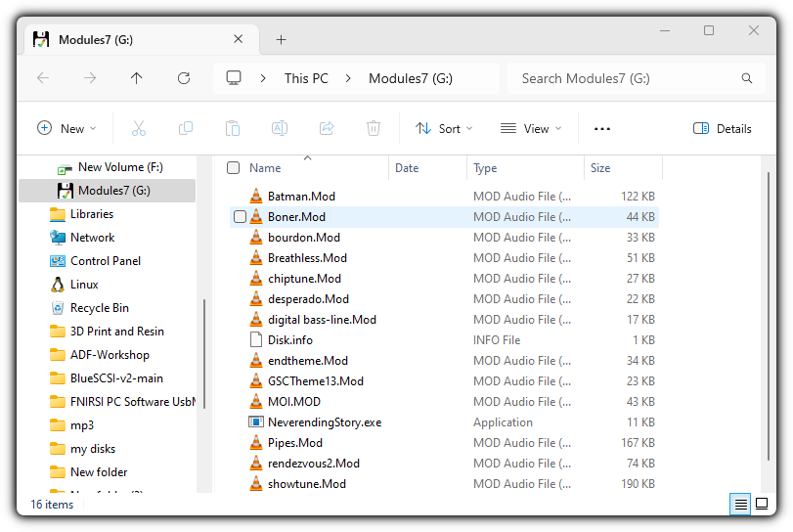This screenshot has height=532, width=793.
Task: Click Modules7 (G:) in the address bar
Action: [410, 78]
